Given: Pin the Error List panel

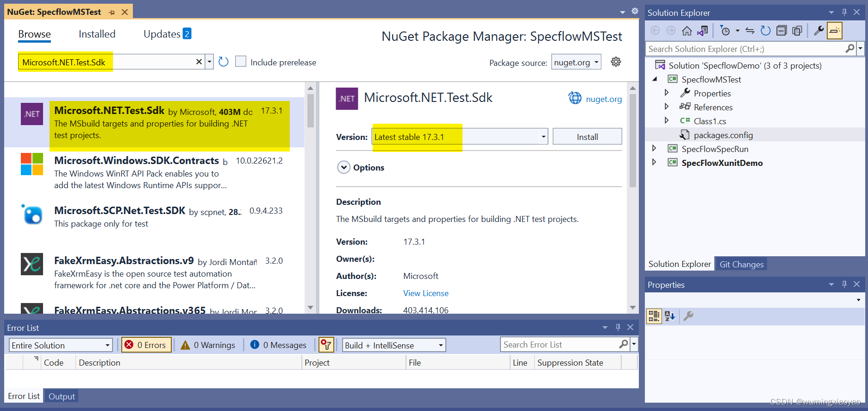Looking at the screenshot, I should (x=618, y=328).
